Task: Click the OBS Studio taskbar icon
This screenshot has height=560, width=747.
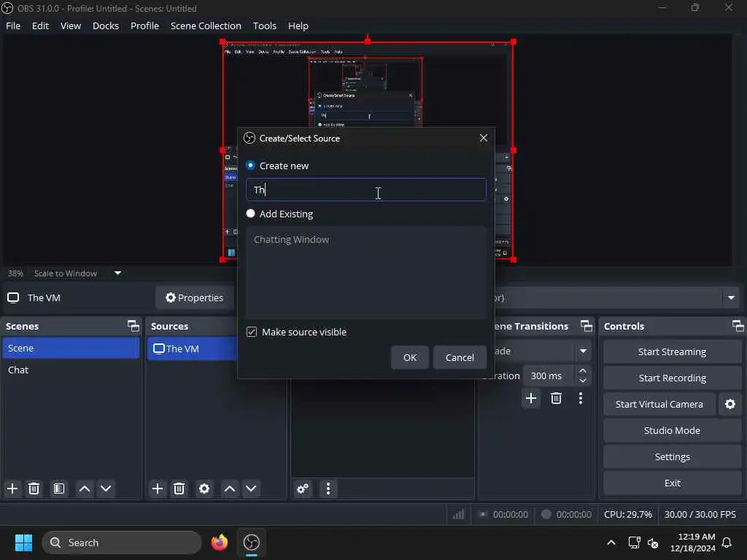Action: point(252,542)
